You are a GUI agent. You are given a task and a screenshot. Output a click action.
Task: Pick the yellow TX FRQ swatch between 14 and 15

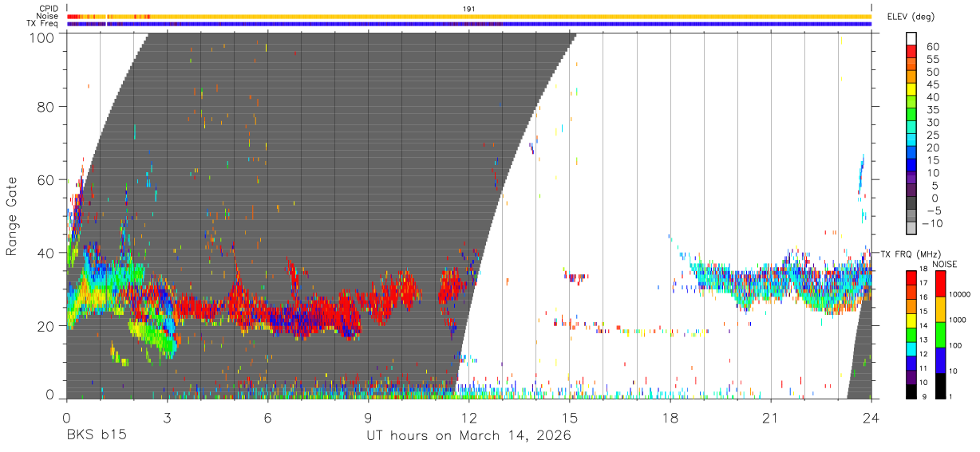point(911,320)
